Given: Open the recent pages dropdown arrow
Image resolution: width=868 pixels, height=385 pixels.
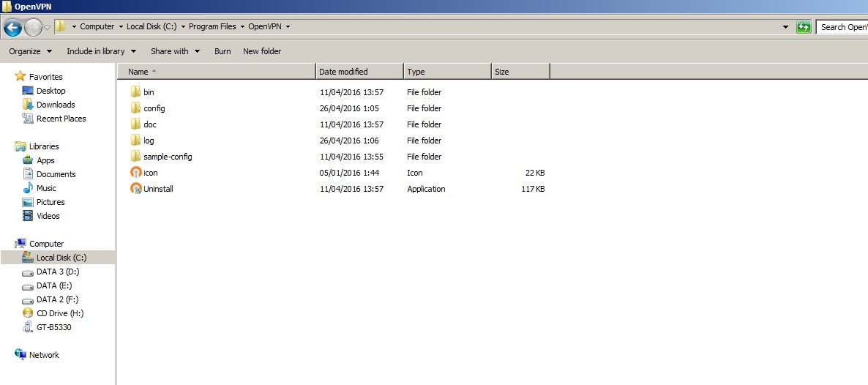Looking at the screenshot, I should 47,27.
